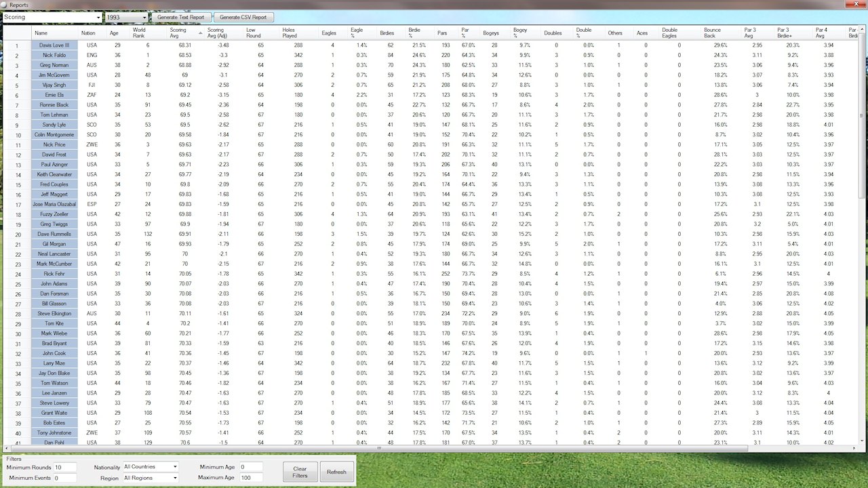Select player Nick Faldo
Viewport: 868px width, 488px height.
point(55,55)
